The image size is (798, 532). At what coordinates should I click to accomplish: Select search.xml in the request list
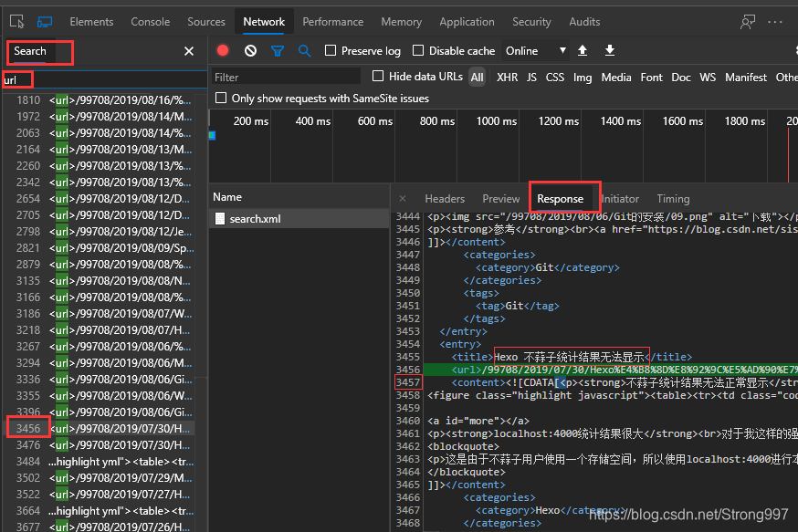coord(299,219)
